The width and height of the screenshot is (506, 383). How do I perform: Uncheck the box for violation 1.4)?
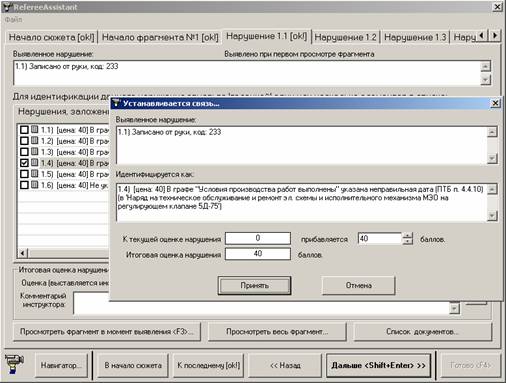[x=24, y=163]
